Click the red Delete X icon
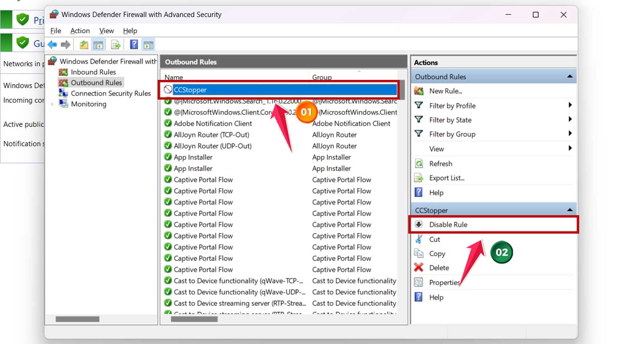 (x=419, y=268)
